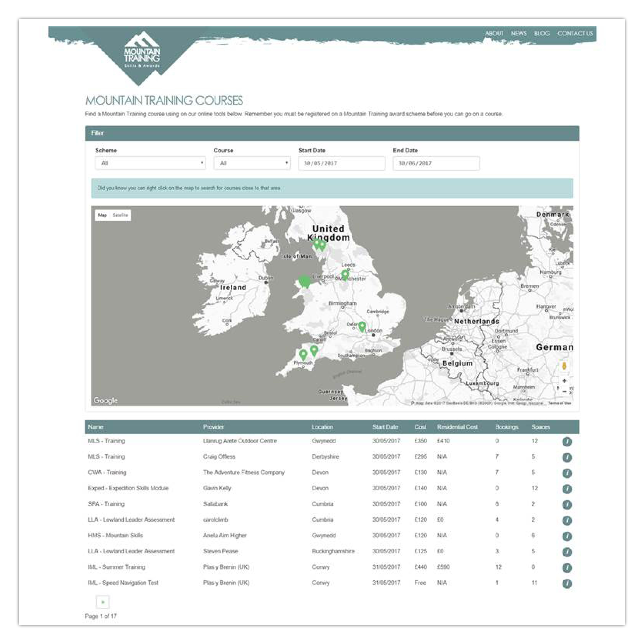Viewport: 644px width, 644px height.
Task: Open info for IML - Speed Navigation Test
Action: tap(567, 584)
